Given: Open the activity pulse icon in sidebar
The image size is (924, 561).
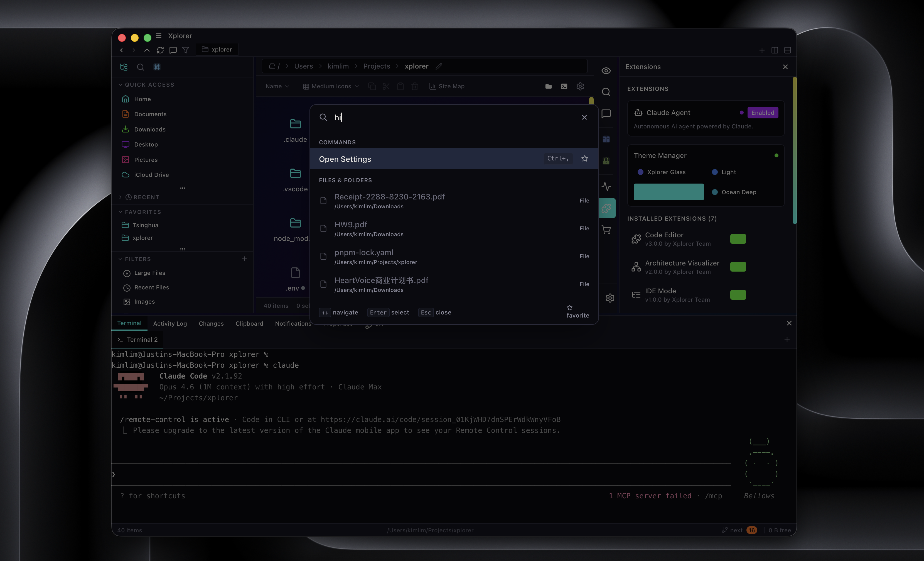Looking at the screenshot, I should click(606, 187).
